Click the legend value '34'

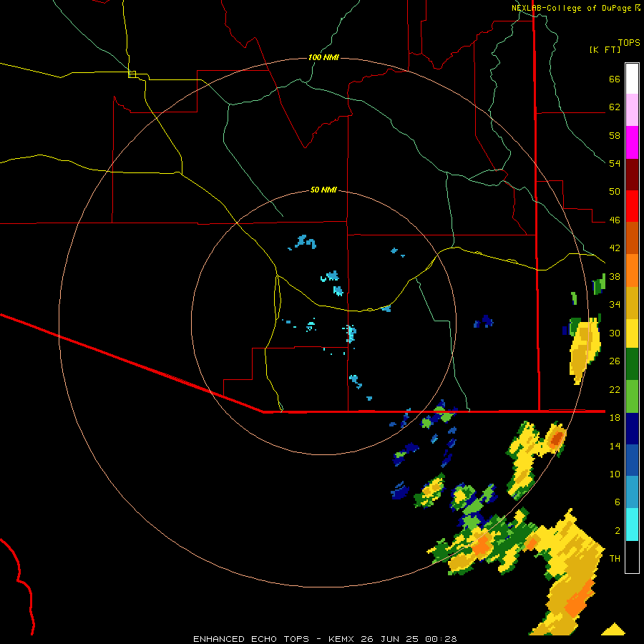(x=615, y=304)
